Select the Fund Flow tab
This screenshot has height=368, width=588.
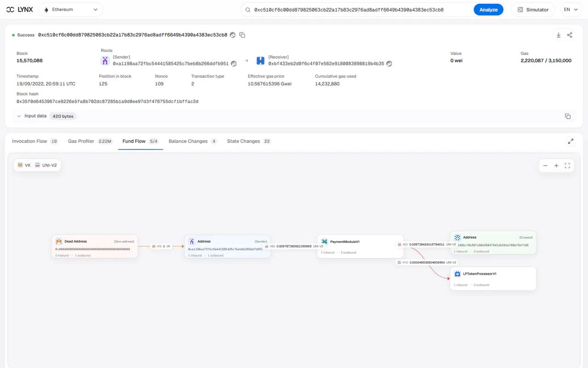[141, 141]
